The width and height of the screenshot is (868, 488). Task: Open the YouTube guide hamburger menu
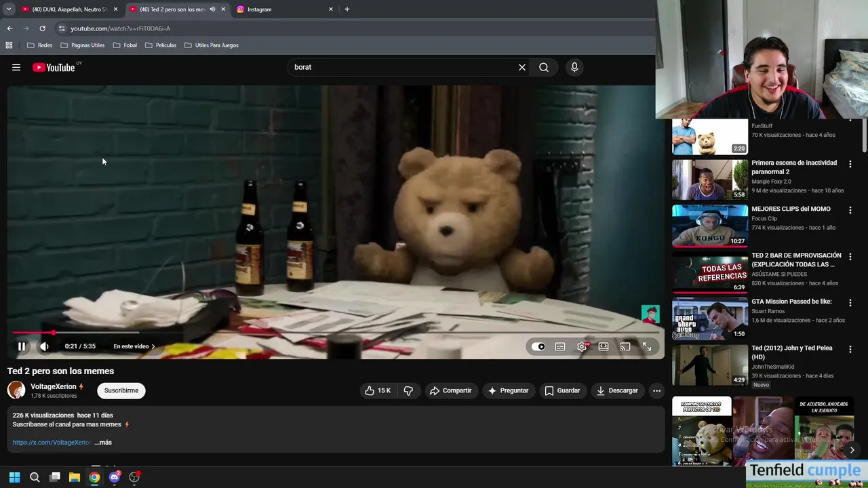16,67
